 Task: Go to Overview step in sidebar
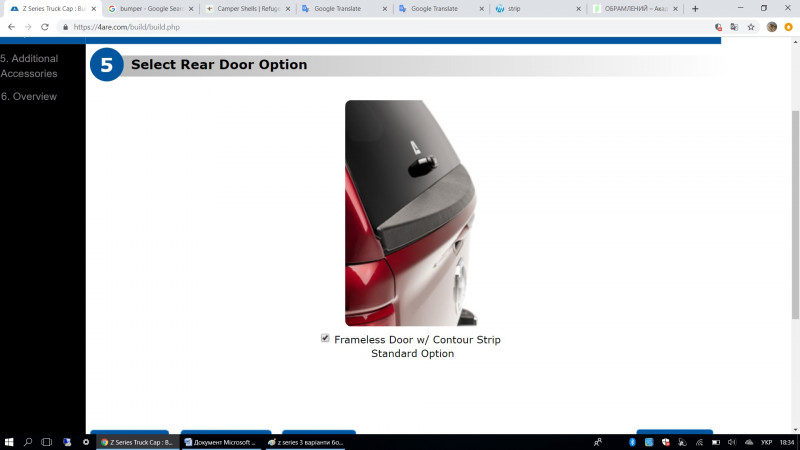coord(29,96)
